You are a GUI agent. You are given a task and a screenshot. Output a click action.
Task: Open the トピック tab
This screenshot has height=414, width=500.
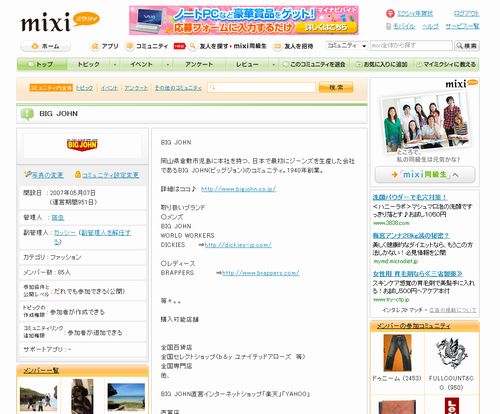(x=89, y=64)
